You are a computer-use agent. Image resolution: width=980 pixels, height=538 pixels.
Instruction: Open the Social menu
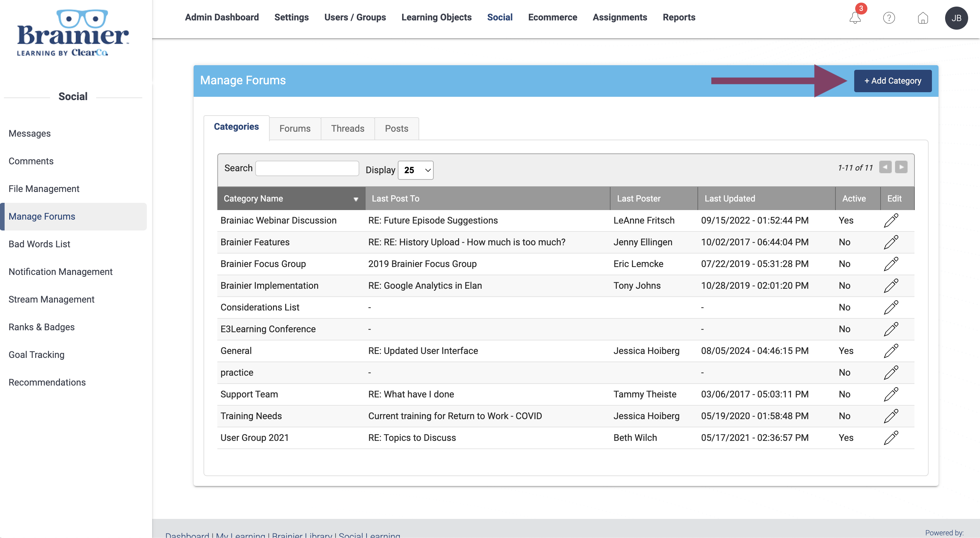click(x=500, y=17)
